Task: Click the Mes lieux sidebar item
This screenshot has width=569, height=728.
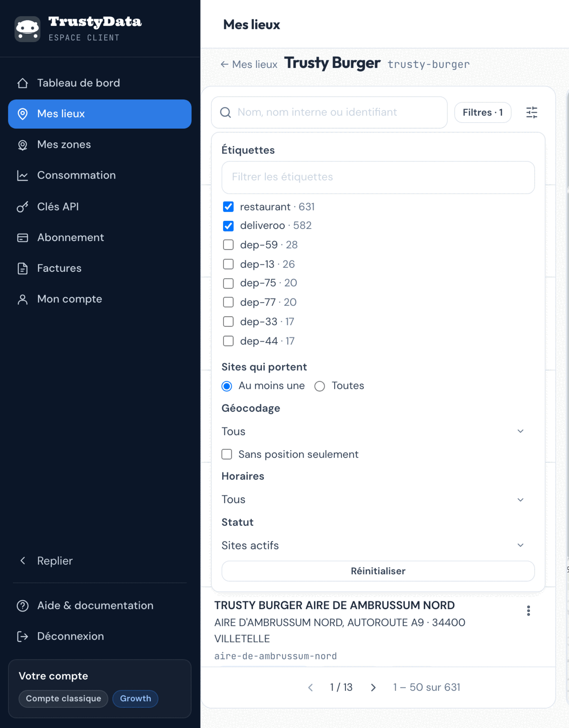Action: 99,114
